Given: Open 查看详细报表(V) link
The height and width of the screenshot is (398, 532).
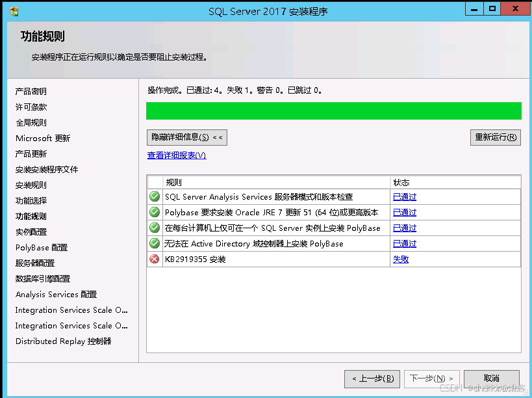Looking at the screenshot, I should point(177,155).
